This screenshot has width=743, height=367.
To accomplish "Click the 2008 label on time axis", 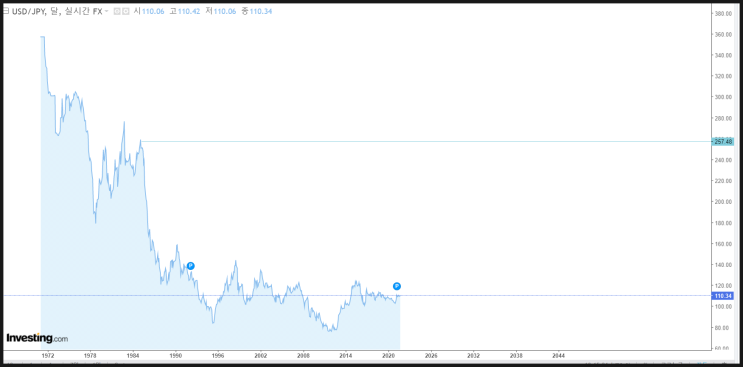I will pyautogui.click(x=303, y=355).
